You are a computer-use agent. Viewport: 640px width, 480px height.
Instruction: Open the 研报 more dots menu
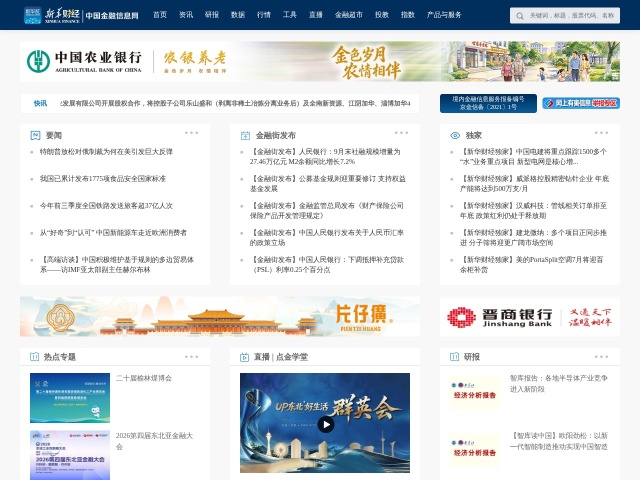point(601,357)
